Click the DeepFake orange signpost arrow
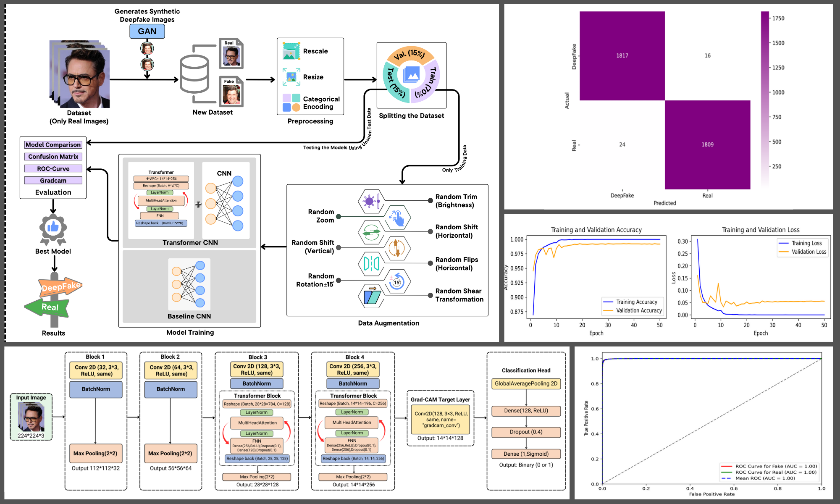The height and width of the screenshot is (504, 840). [x=61, y=287]
